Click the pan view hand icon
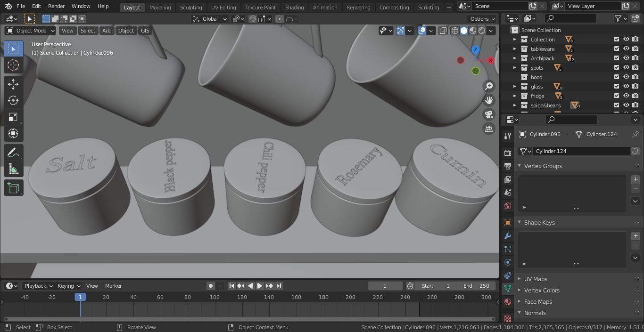 click(489, 100)
